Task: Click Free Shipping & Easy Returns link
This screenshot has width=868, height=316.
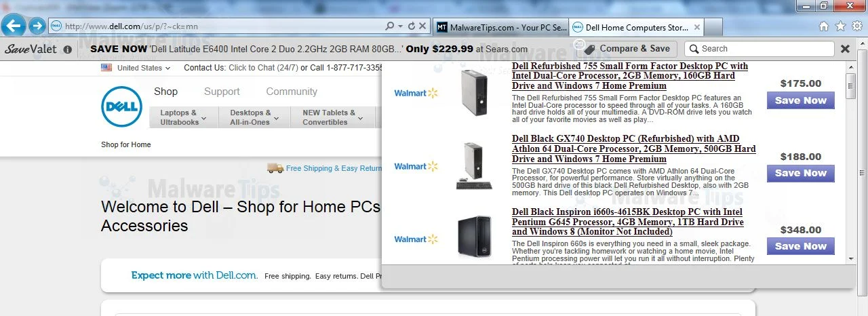Action: click(x=334, y=168)
